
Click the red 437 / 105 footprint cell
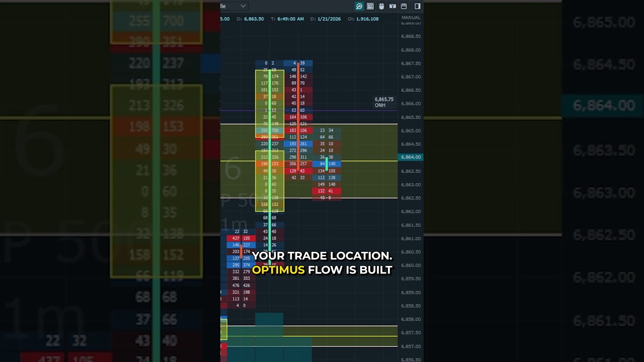(241, 238)
